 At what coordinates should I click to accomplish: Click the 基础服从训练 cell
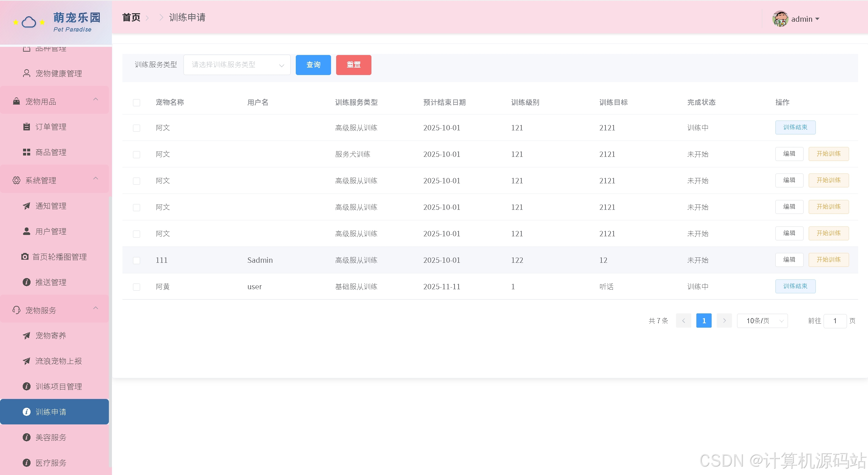356,287
